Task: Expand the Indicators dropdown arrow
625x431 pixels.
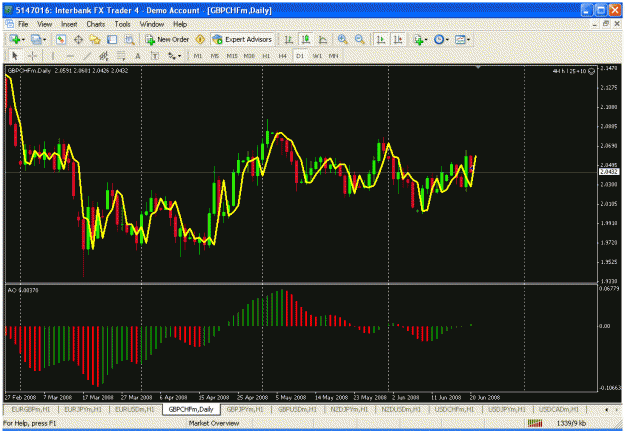Action: pos(426,39)
